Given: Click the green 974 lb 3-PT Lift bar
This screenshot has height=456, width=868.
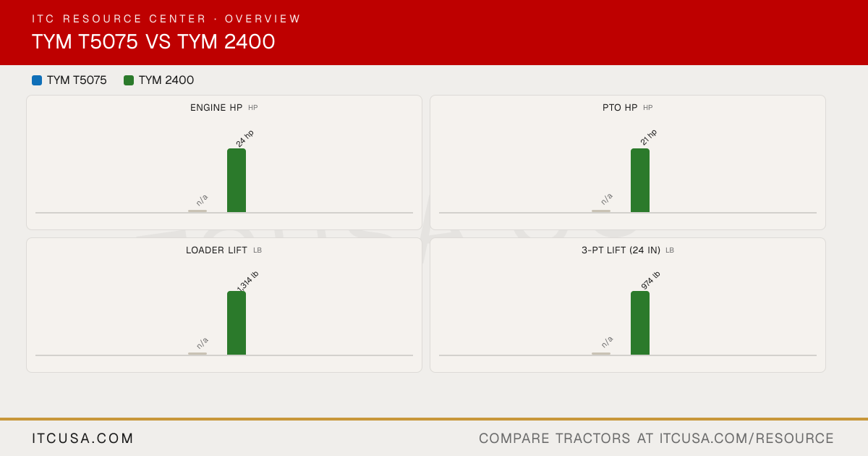Looking at the screenshot, I should [x=640, y=323].
